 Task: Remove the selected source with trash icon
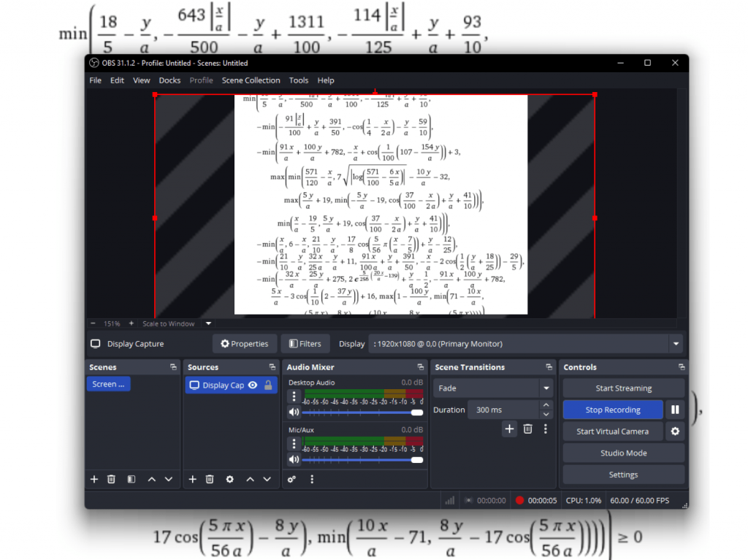click(x=210, y=479)
